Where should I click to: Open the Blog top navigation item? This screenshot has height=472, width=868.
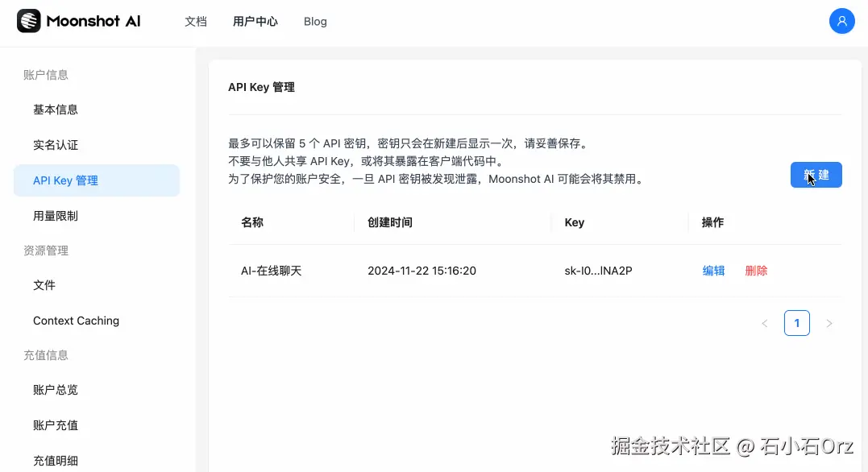point(315,22)
